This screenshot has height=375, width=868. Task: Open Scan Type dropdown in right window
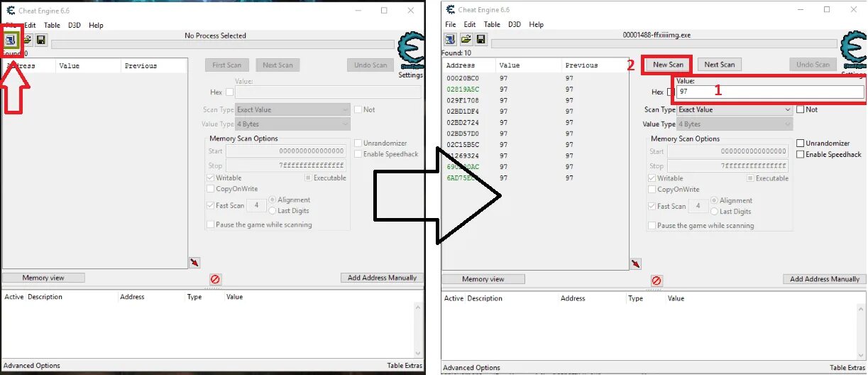(735, 109)
